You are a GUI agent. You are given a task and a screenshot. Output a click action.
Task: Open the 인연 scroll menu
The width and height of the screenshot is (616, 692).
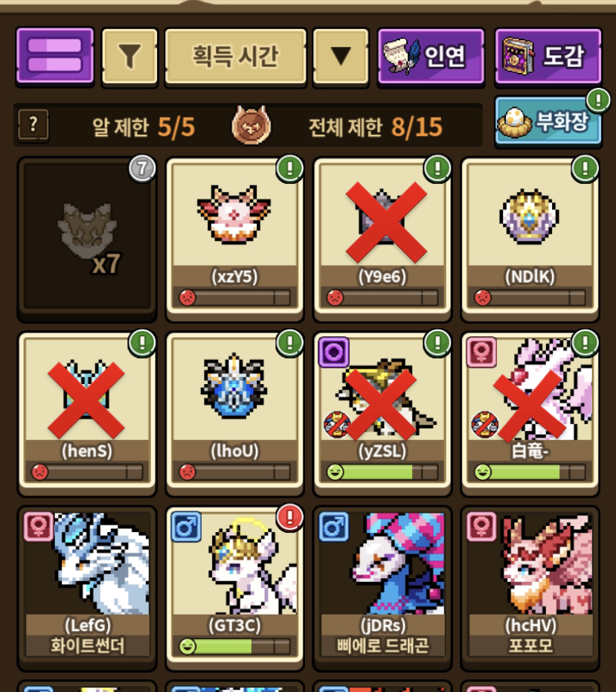coord(431,56)
